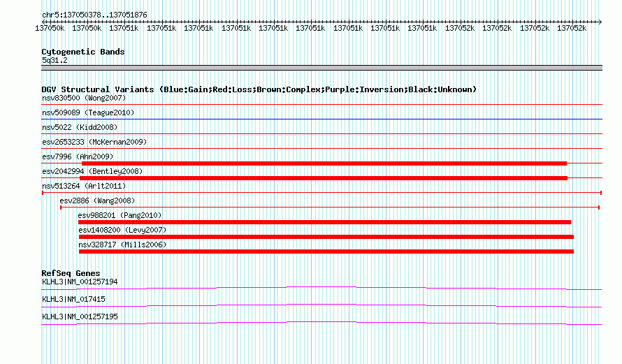This screenshot has height=364, width=622.
Task: Open variant label esv988201 (Pang2010)
Action: [x=120, y=215]
